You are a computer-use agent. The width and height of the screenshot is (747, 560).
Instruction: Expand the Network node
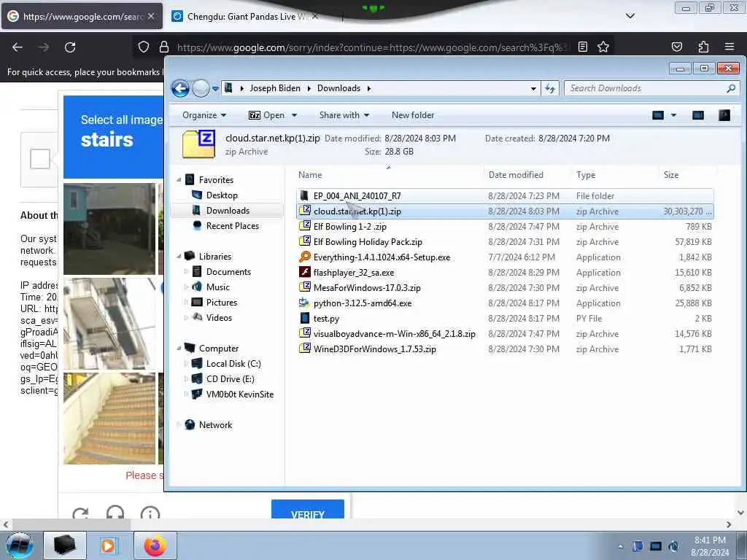tap(179, 425)
